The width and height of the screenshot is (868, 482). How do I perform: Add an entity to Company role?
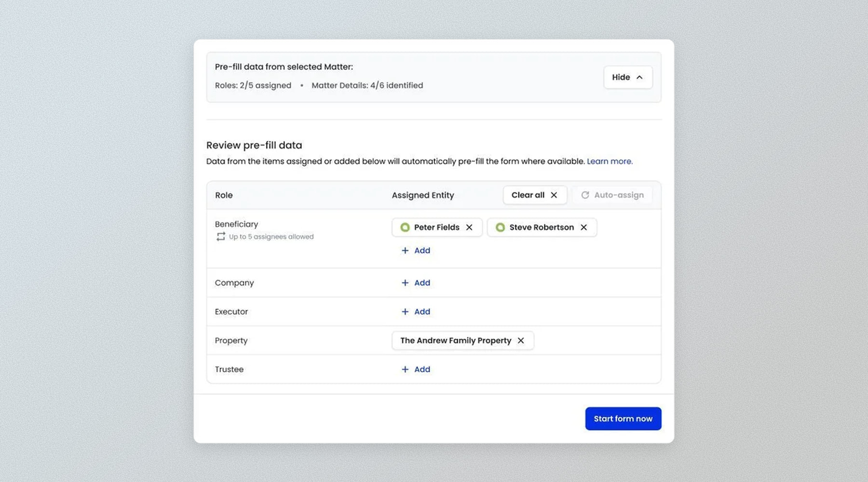(416, 283)
